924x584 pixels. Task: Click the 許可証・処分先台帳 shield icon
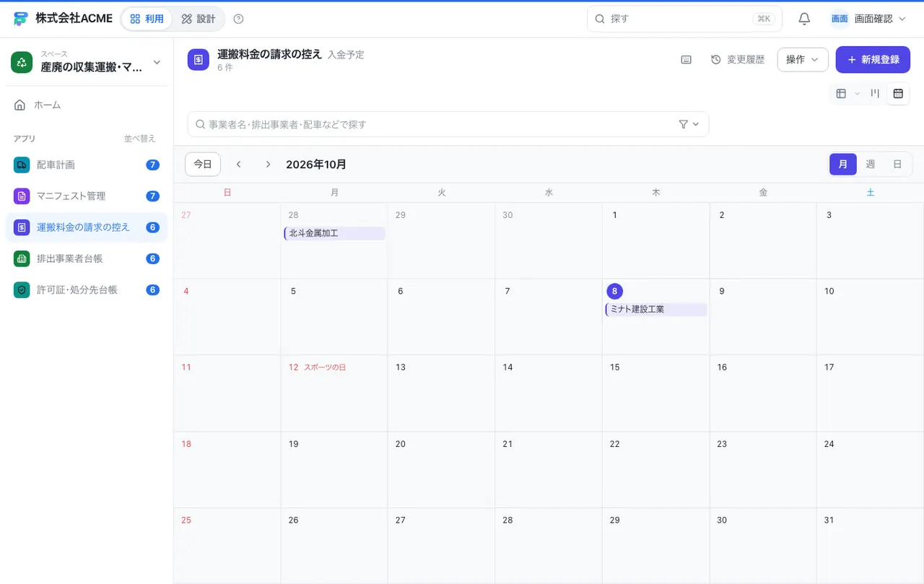[22, 289]
